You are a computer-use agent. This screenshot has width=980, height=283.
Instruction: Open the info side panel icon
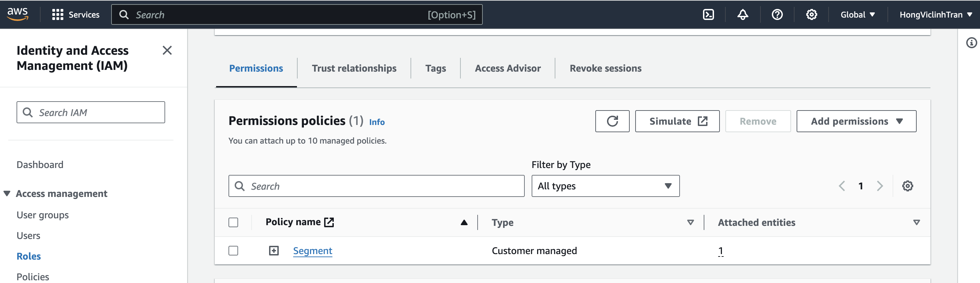point(971,43)
